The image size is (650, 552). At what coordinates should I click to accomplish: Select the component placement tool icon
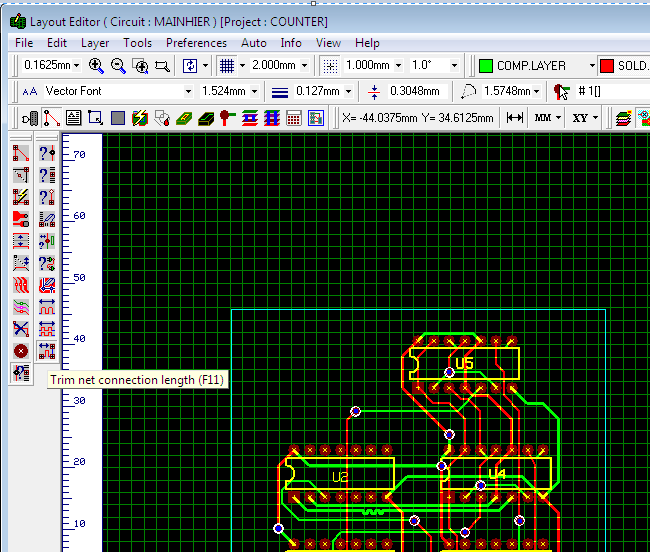(30, 119)
